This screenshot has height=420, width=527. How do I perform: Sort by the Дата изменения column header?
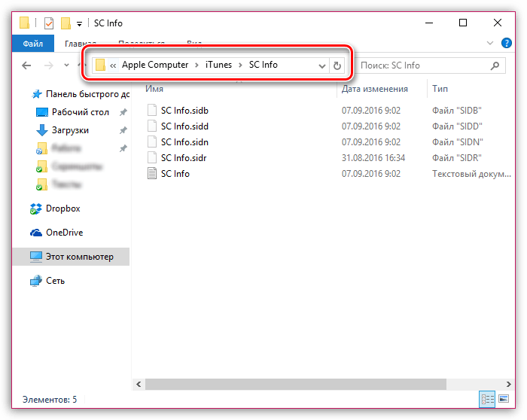375,89
